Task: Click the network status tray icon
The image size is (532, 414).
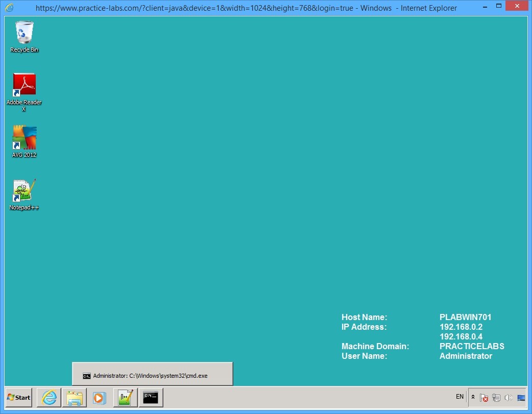Action: coord(496,397)
